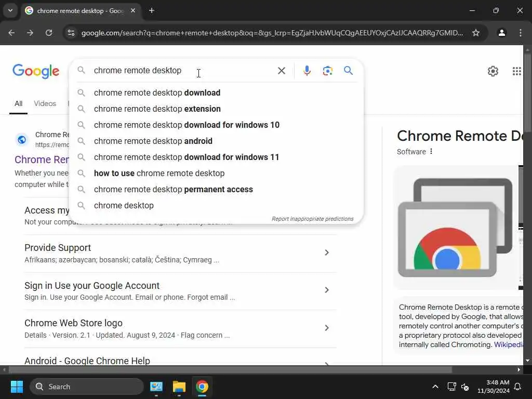Choose 'chrome remote desktop android' suggestion
The width and height of the screenshot is (532, 399).
point(217,141)
